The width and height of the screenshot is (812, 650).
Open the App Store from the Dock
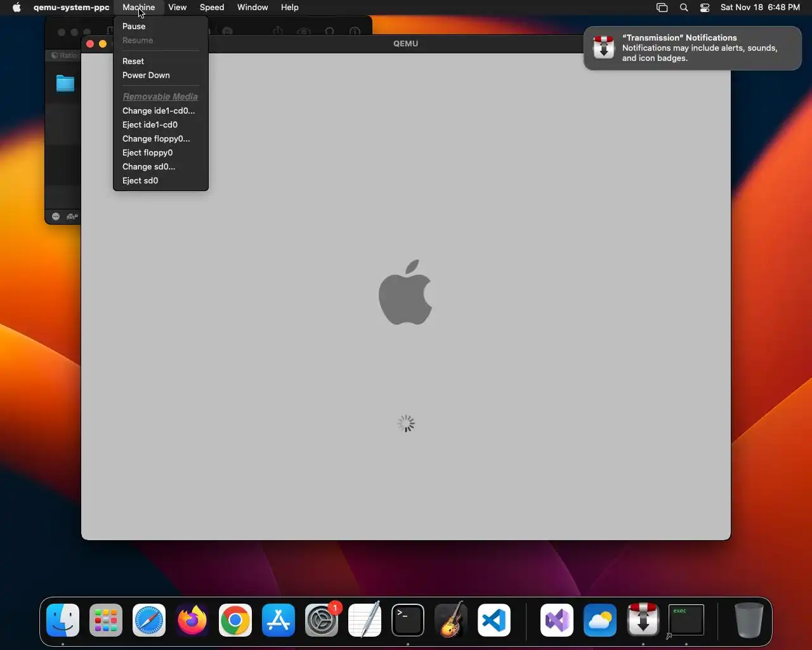(278, 620)
